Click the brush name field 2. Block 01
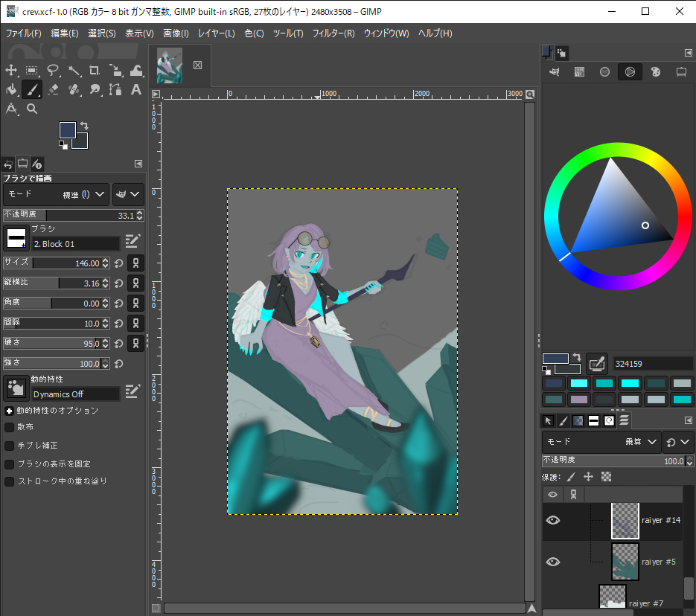 click(x=75, y=244)
